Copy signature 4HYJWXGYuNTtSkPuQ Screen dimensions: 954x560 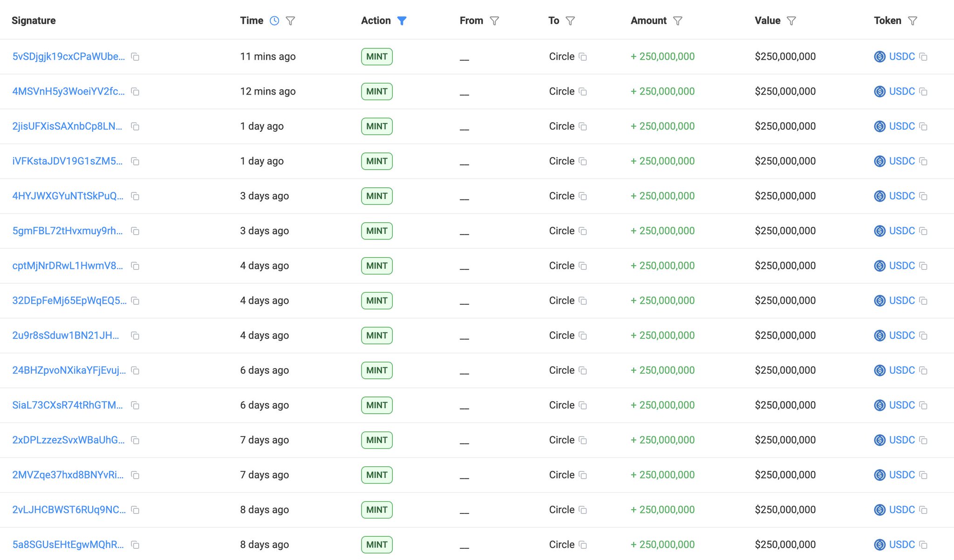[135, 196]
